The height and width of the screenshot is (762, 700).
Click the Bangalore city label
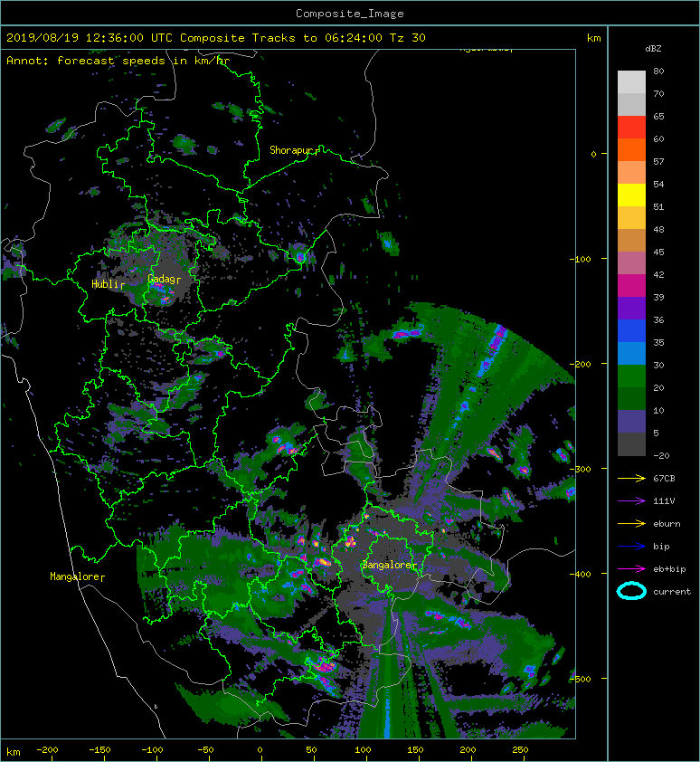click(x=389, y=566)
